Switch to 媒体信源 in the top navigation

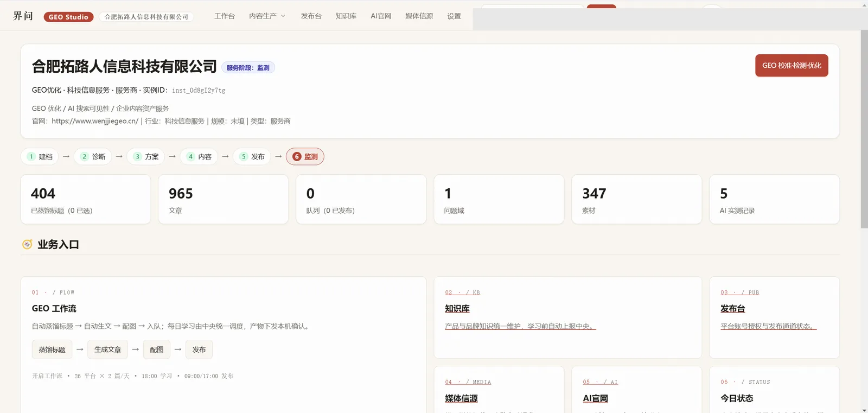click(419, 16)
